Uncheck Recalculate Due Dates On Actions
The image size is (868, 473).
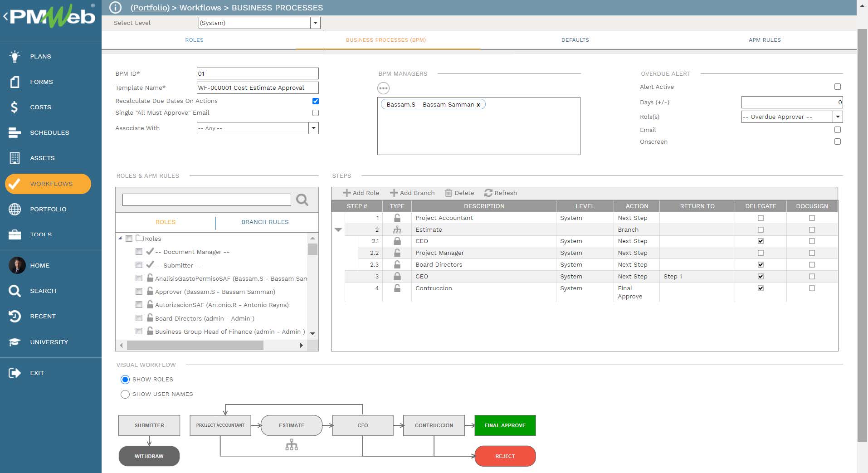point(316,101)
